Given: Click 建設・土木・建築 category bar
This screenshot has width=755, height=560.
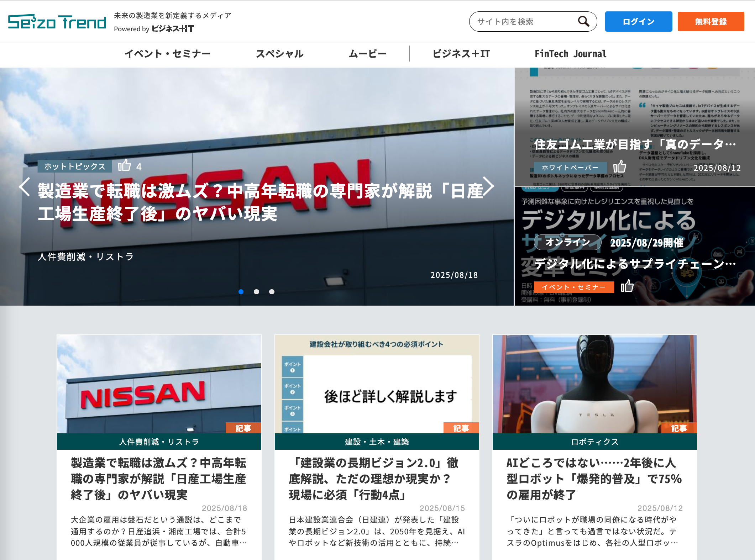Looking at the screenshot, I should pyautogui.click(x=377, y=442).
